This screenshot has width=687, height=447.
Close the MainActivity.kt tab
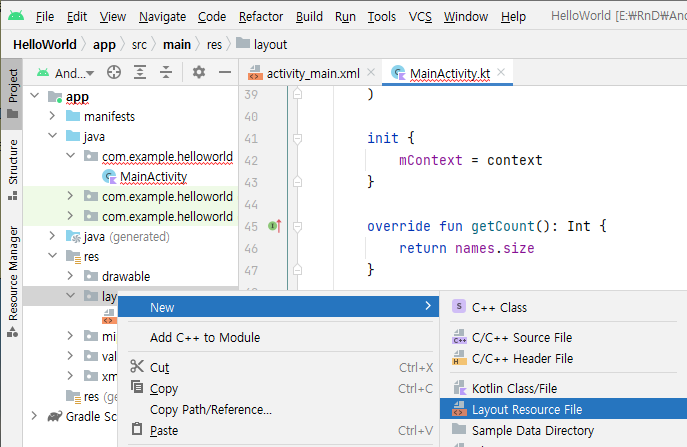pyautogui.click(x=501, y=72)
